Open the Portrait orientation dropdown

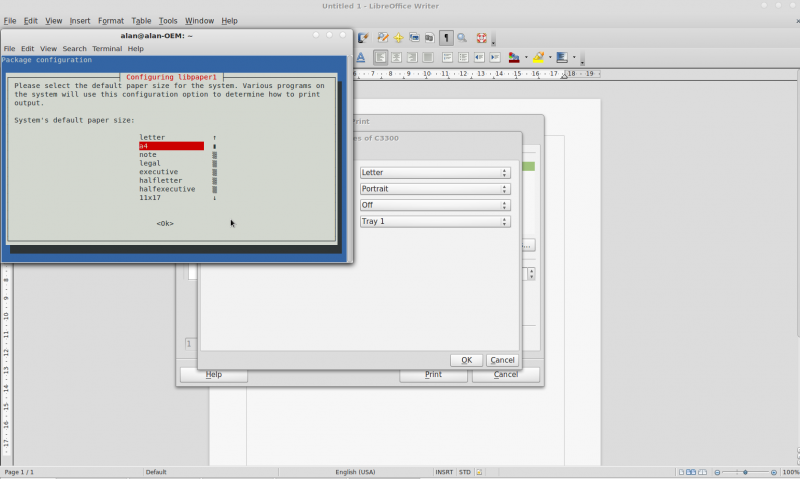(x=435, y=189)
